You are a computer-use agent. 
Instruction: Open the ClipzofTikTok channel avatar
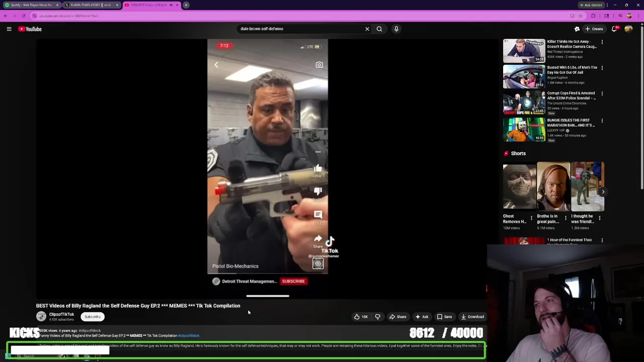(x=41, y=316)
